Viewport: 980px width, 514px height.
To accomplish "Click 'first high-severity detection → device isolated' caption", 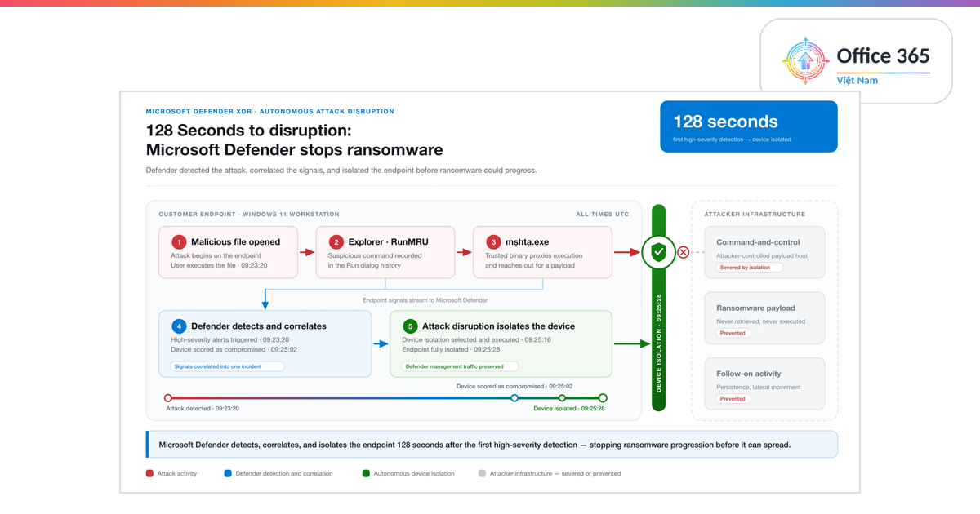I will [x=732, y=140].
